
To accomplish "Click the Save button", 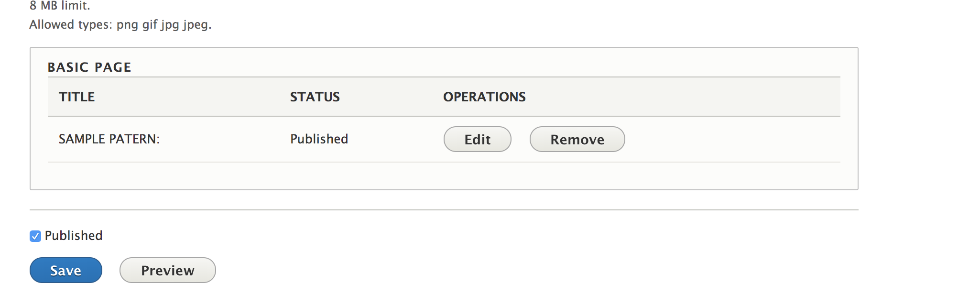I will pyautogui.click(x=65, y=270).
